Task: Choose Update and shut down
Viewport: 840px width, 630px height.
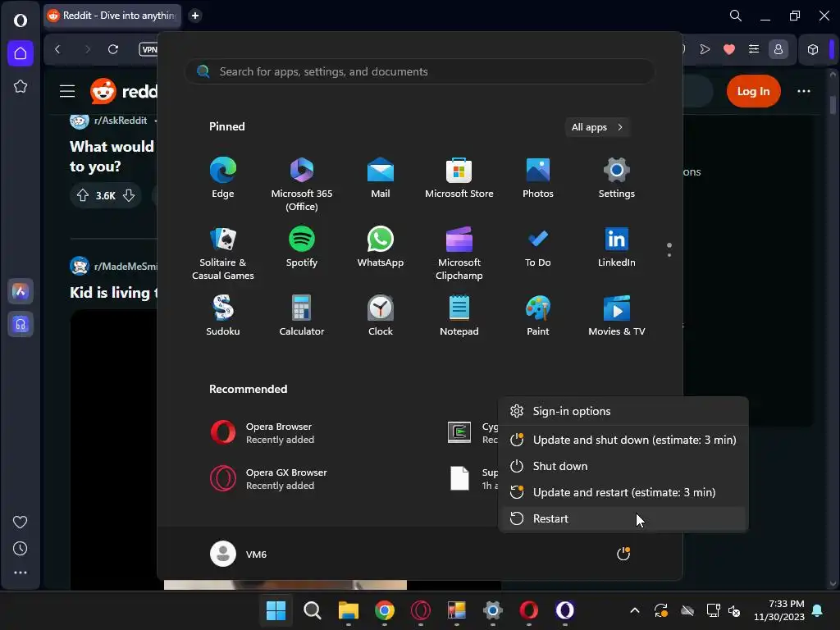Action: click(623, 440)
